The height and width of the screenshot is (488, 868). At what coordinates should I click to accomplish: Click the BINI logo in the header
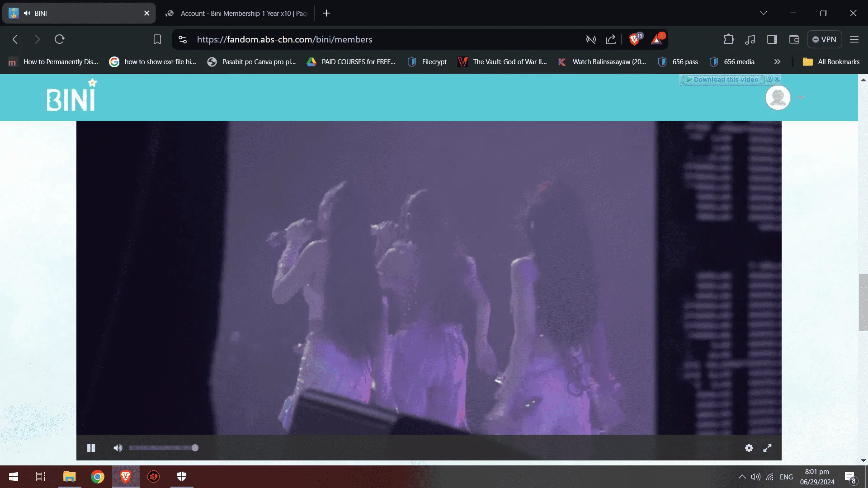tap(72, 95)
